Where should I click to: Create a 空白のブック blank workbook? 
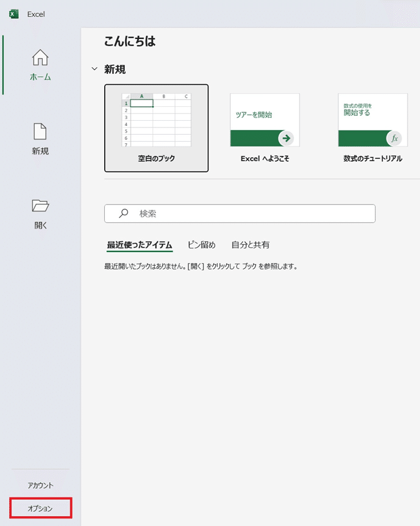click(x=156, y=128)
